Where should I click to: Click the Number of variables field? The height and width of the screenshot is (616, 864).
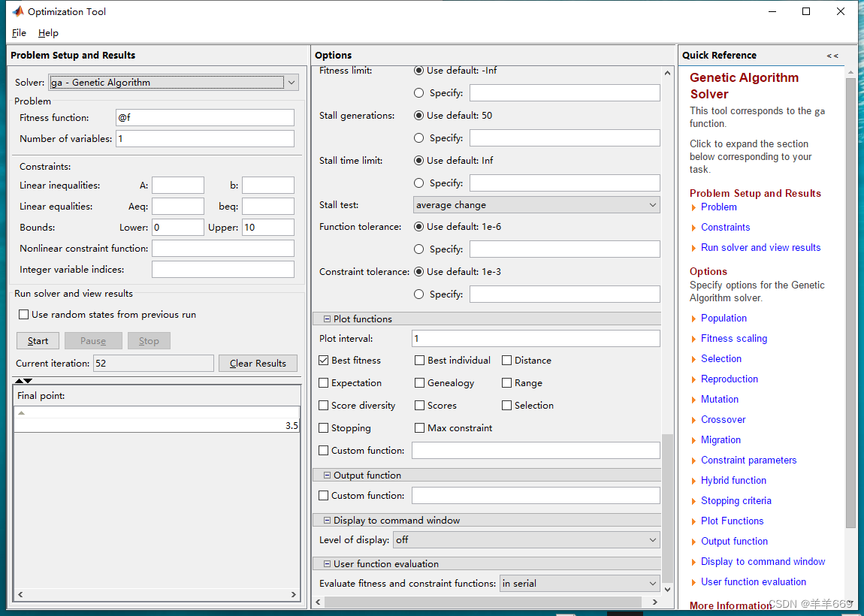(205, 139)
